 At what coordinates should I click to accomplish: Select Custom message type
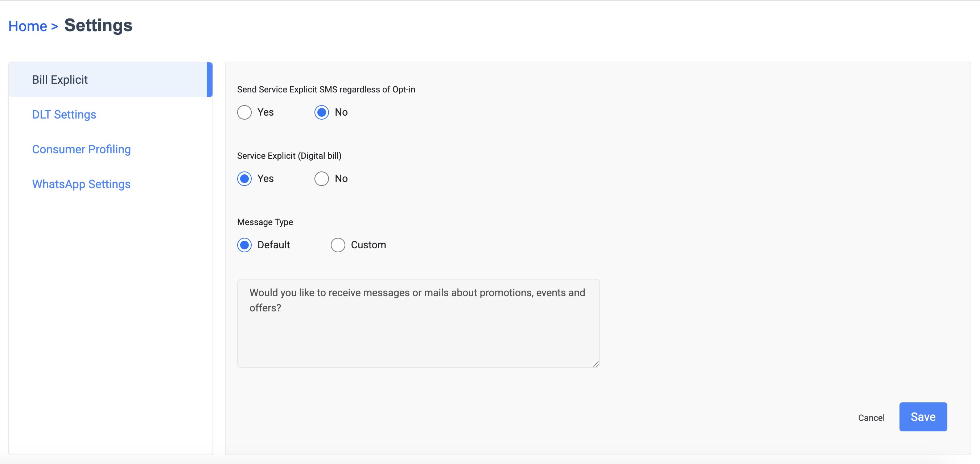338,245
